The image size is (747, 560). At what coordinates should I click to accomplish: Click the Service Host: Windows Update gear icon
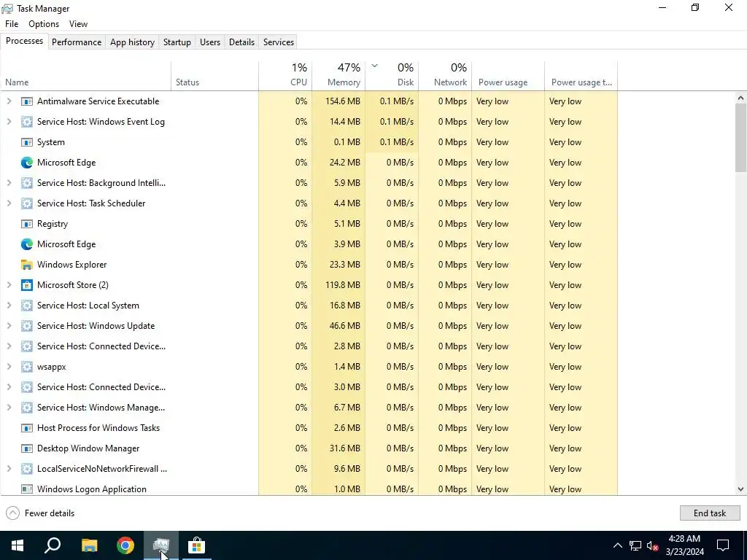point(27,326)
